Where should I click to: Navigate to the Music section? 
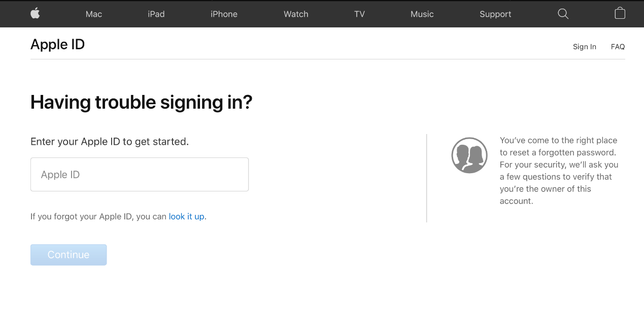[x=422, y=14]
